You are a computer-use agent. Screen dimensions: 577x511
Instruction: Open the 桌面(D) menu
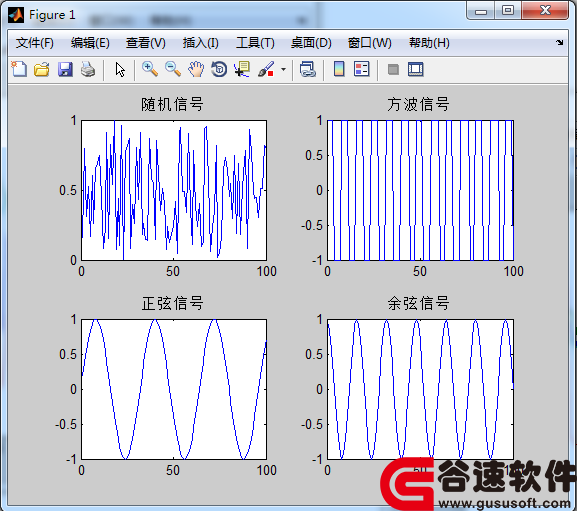tap(311, 43)
